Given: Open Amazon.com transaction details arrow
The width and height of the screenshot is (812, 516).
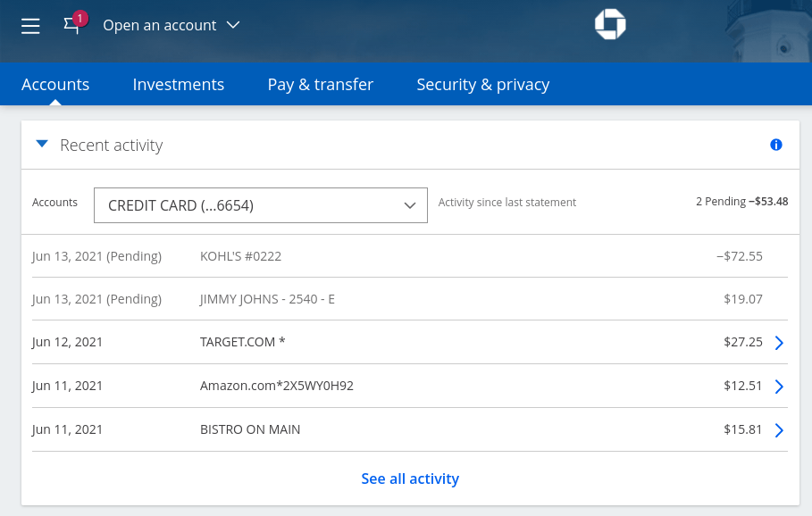Looking at the screenshot, I should click(x=778, y=387).
